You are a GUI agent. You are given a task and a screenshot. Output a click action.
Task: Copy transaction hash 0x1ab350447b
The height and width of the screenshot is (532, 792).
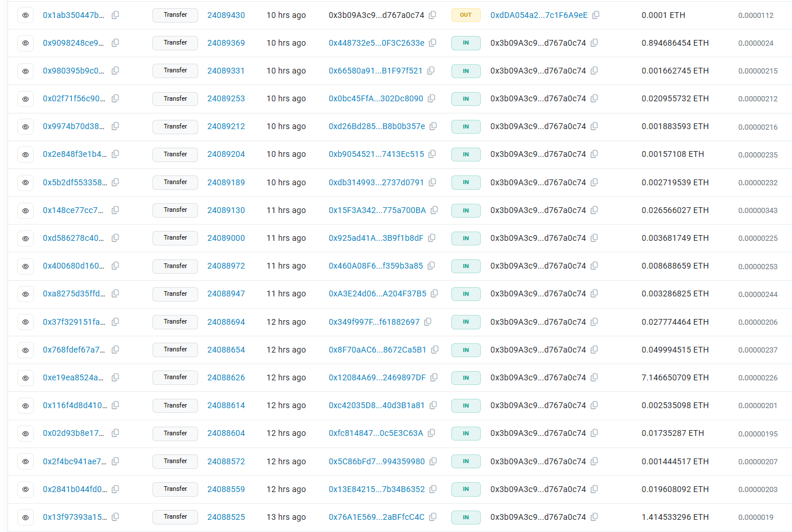click(x=115, y=15)
